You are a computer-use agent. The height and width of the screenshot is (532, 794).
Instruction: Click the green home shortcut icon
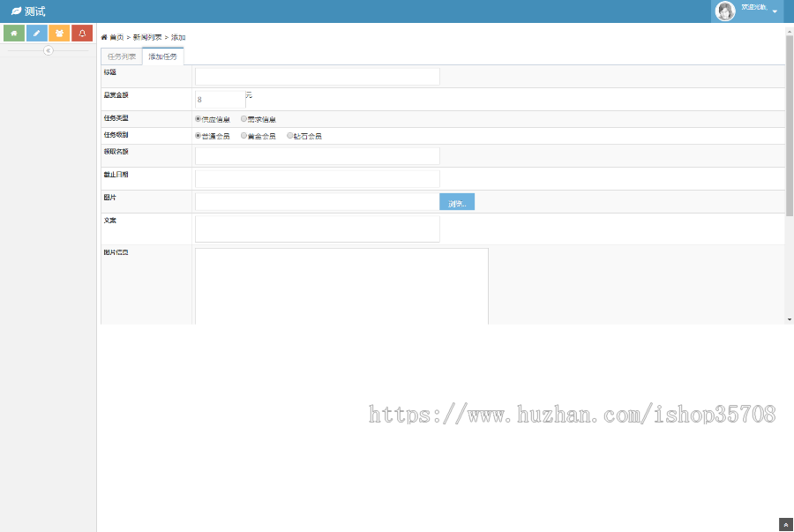[x=14, y=34]
